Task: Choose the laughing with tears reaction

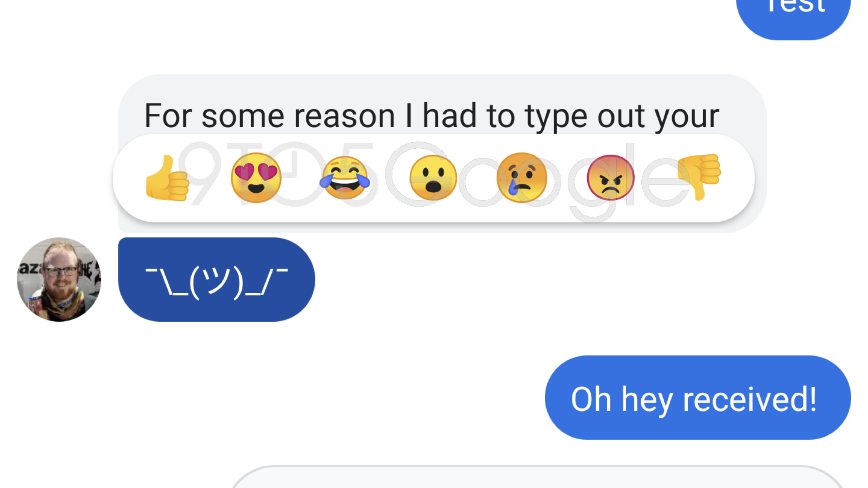Action: 345,178
